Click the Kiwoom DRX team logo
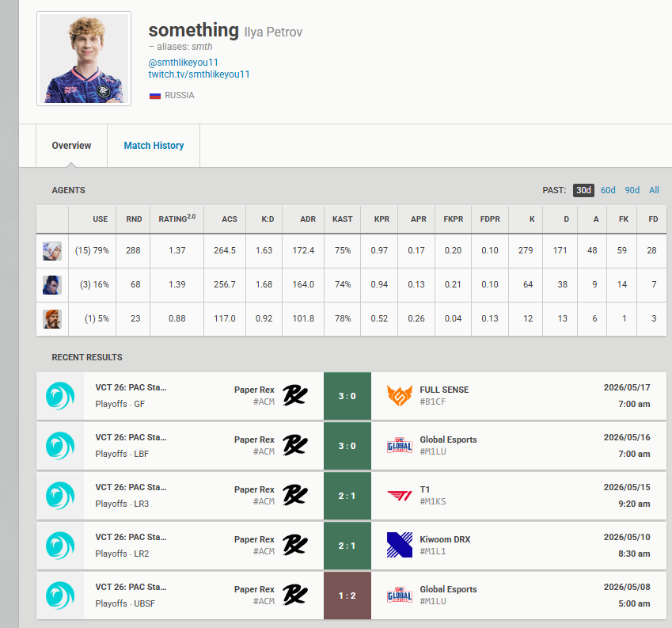The height and width of the screenshot is (628, 672). pos(400,546)
